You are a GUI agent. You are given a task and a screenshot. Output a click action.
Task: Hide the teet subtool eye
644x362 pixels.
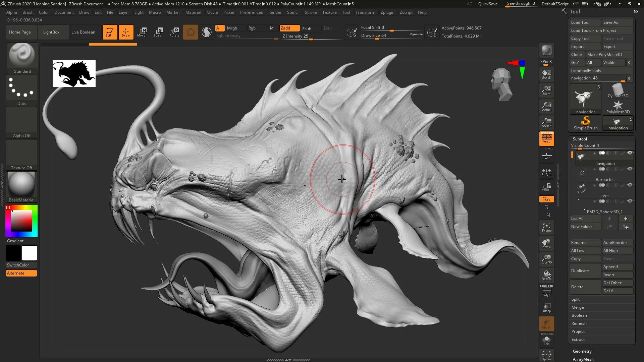coord(630,185)
